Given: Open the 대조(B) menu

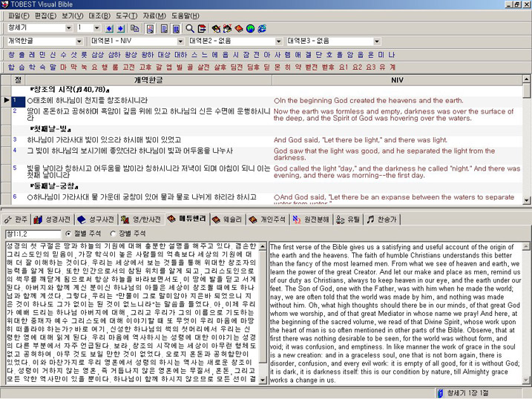Looking at the screenshot, I should coord(99,16).
